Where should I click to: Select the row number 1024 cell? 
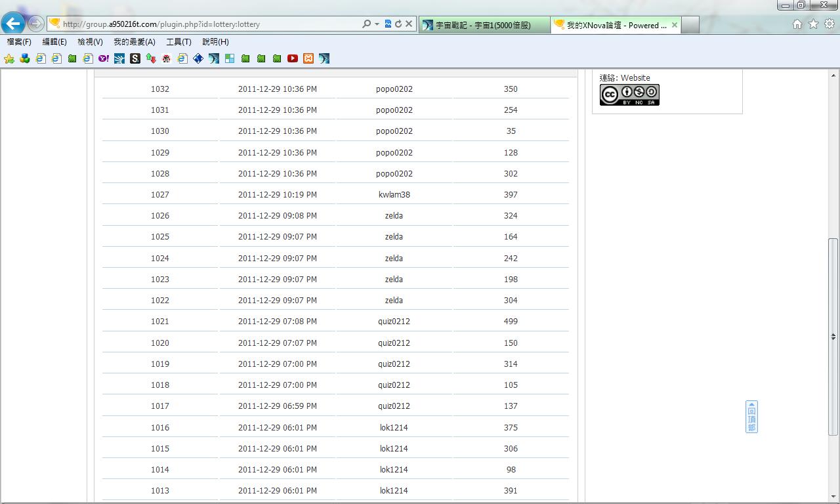pyautogui.click(x=160, y=258)
